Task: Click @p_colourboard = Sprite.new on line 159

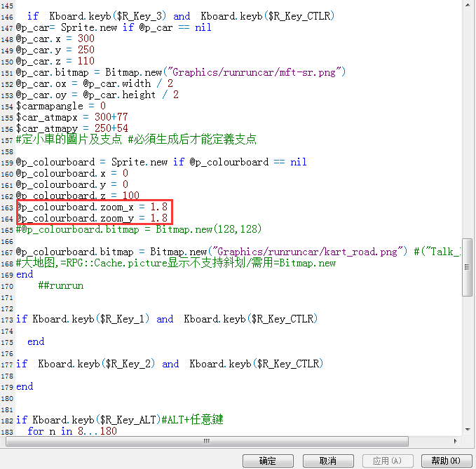Action: (x=92, y=162)
